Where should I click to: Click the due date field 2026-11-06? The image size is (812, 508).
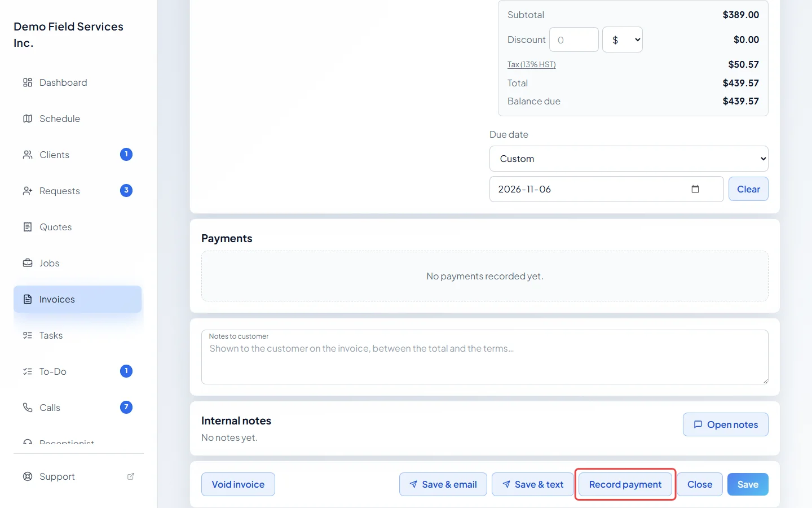click(607, 189)
